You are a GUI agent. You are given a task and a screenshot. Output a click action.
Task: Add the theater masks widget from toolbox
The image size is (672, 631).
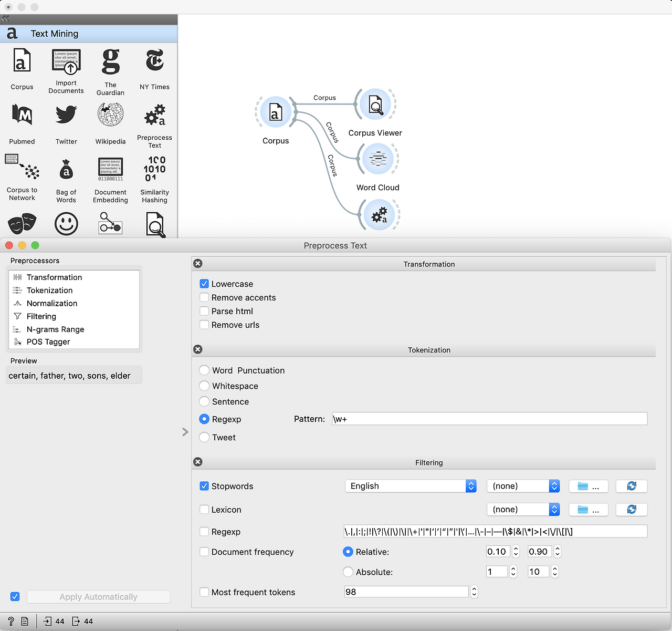click(22, 224)
